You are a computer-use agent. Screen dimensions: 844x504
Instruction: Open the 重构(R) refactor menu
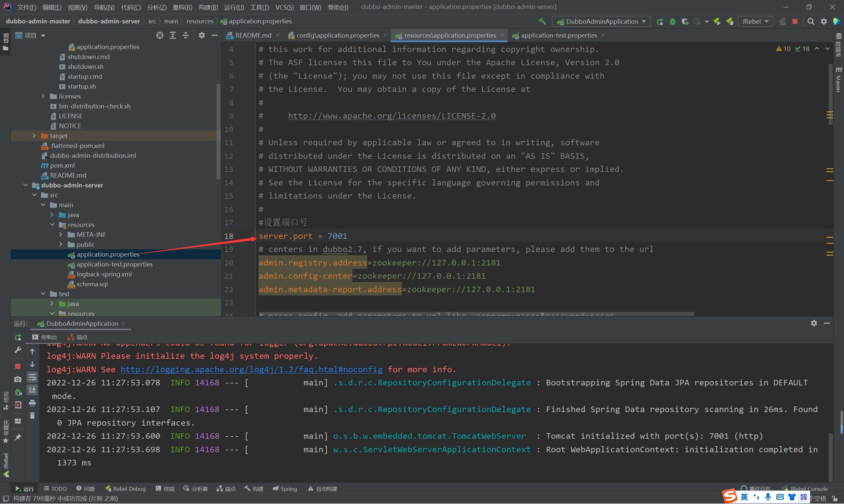point(182,7)
